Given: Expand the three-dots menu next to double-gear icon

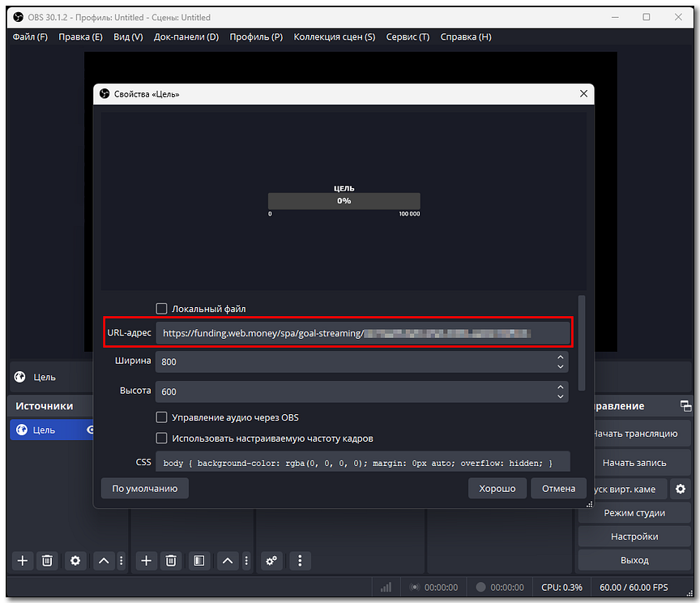Looking at the screenshot, I should (300, 560).
